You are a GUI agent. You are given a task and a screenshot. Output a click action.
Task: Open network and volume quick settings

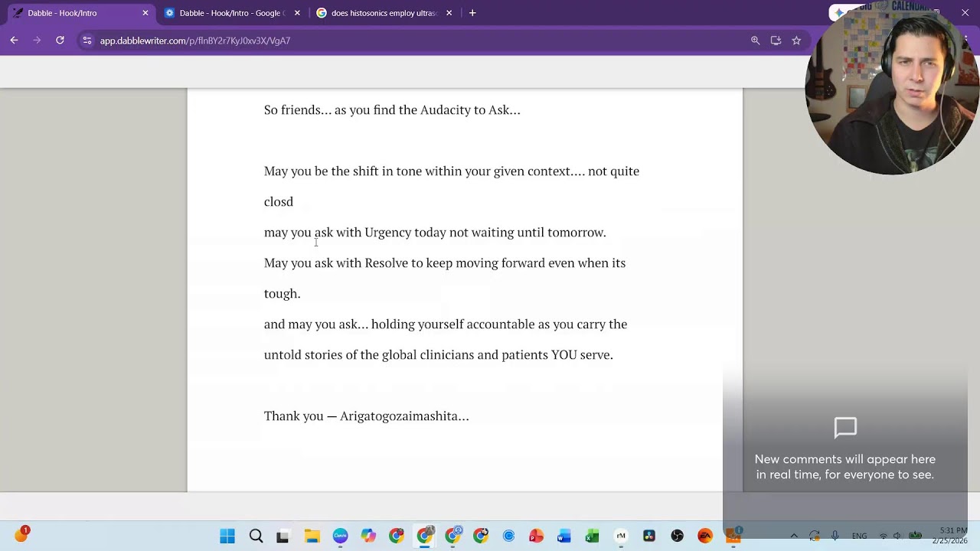[899, 536]
